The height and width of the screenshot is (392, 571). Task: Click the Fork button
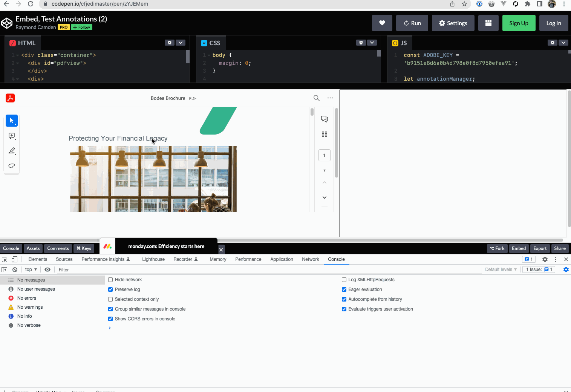(497, 248)
